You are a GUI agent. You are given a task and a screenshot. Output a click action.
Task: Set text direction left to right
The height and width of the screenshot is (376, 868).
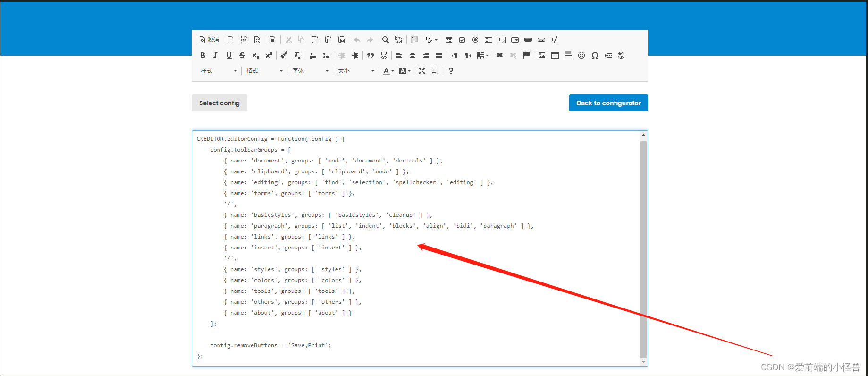pyautogui.click(x=455, y=55)
